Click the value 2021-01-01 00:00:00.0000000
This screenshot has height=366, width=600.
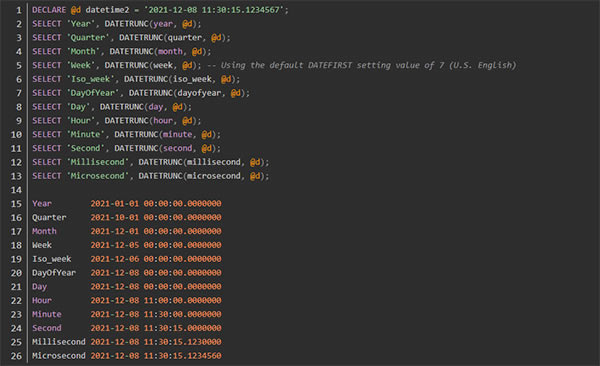click(156, 203)
